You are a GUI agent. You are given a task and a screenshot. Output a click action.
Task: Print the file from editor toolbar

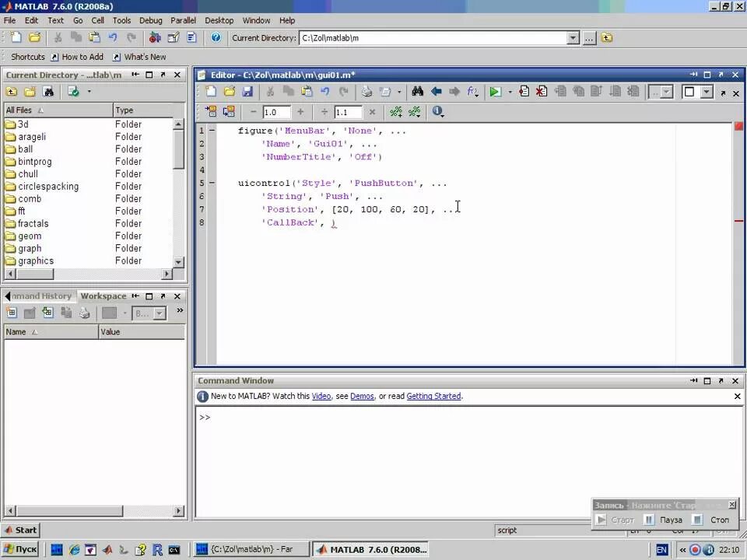coord(366,92)
